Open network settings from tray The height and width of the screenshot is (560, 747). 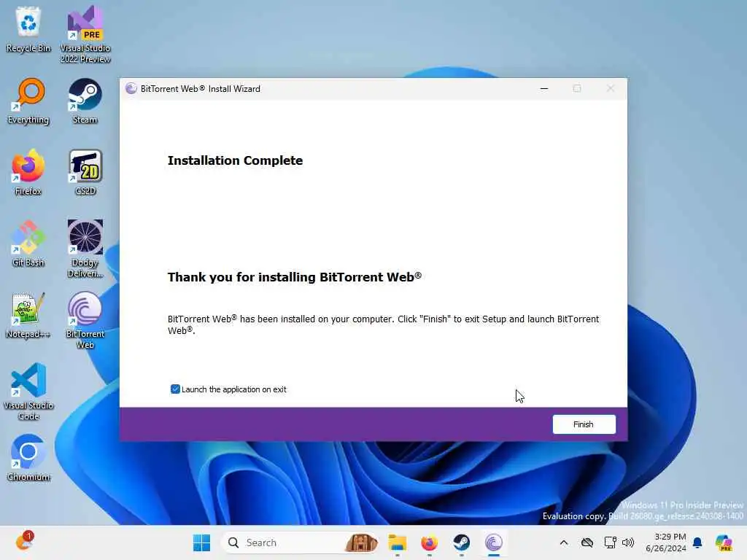pyautogui.click(x=611, y=542)
